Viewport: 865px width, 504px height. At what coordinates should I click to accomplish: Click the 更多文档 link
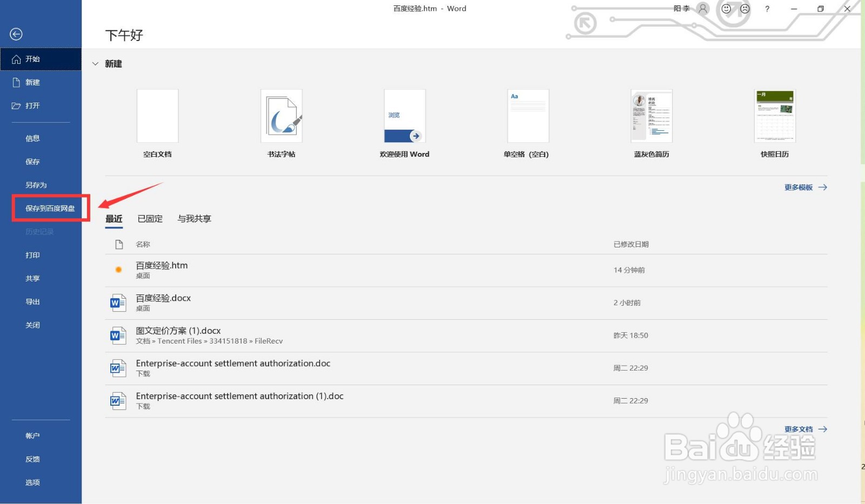tap(806, 429)
